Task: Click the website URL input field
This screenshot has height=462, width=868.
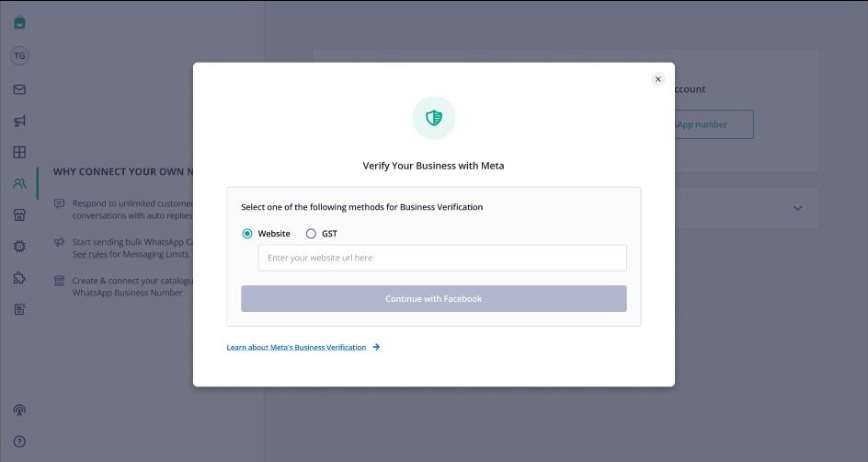Action: pos(442,258)
